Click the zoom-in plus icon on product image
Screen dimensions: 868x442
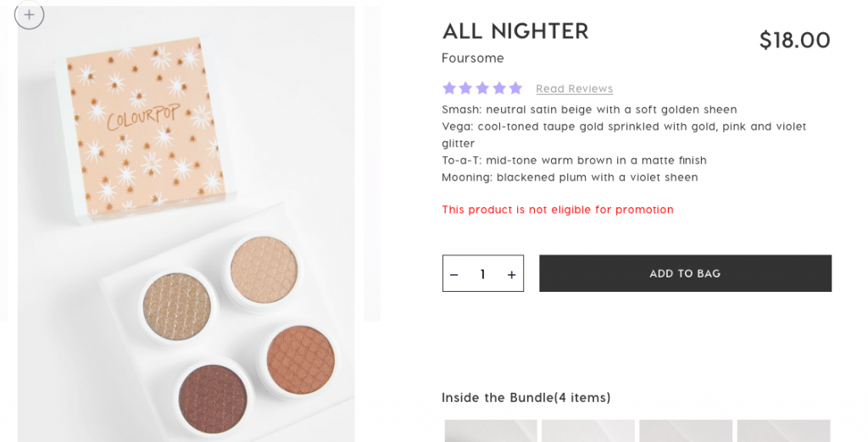coord(29,14)
